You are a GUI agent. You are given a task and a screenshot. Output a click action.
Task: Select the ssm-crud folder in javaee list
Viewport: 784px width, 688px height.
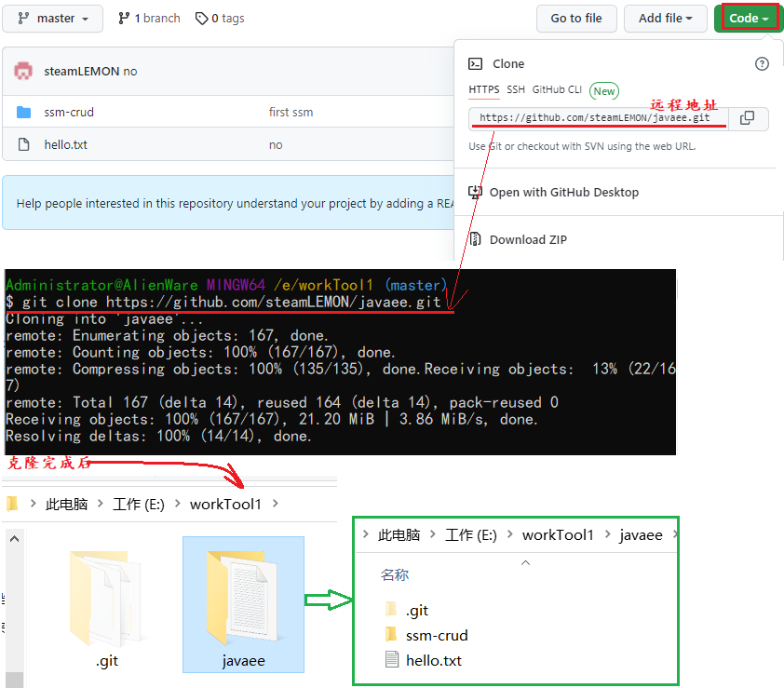coord(437,636)
